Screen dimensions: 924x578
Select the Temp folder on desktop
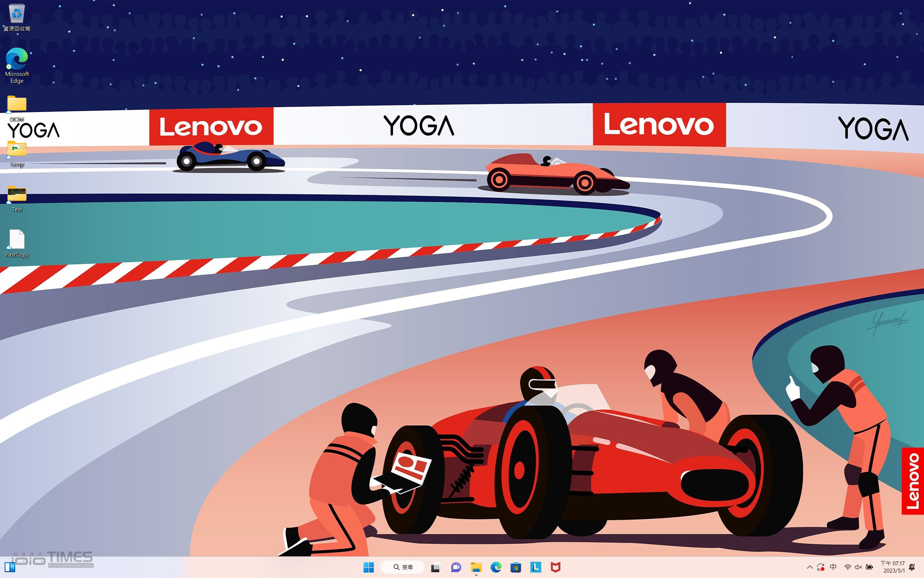(x=17, y=154)
